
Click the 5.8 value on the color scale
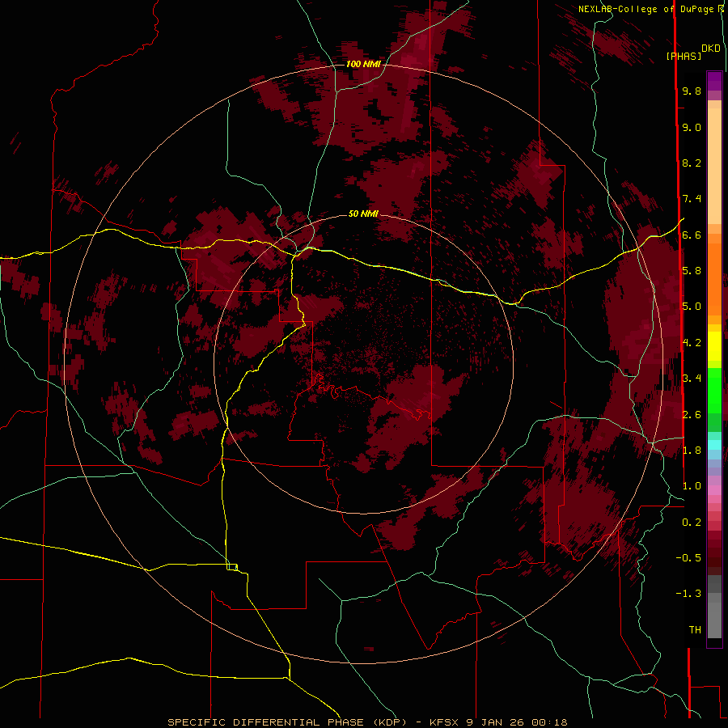pos(692,270)
